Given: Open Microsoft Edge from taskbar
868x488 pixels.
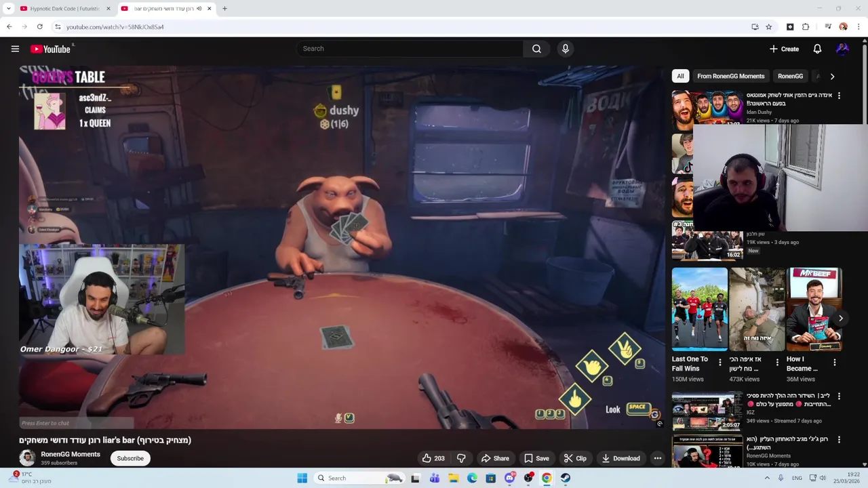Looking at the screenshot, I should coord(472,478).
